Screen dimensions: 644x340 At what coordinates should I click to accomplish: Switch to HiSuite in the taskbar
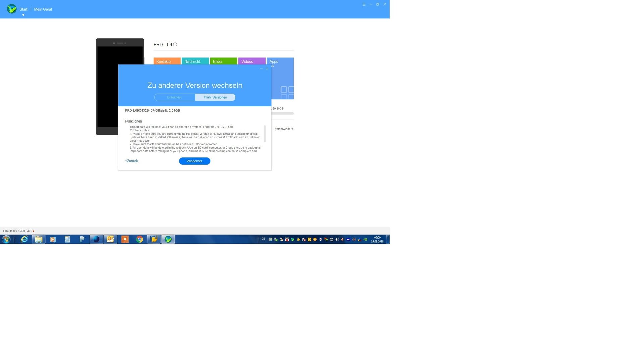tap(168, 239)
